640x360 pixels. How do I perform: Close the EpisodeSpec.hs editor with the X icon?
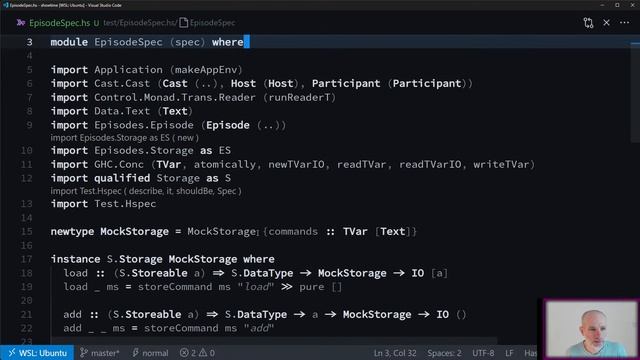point(607,23)
